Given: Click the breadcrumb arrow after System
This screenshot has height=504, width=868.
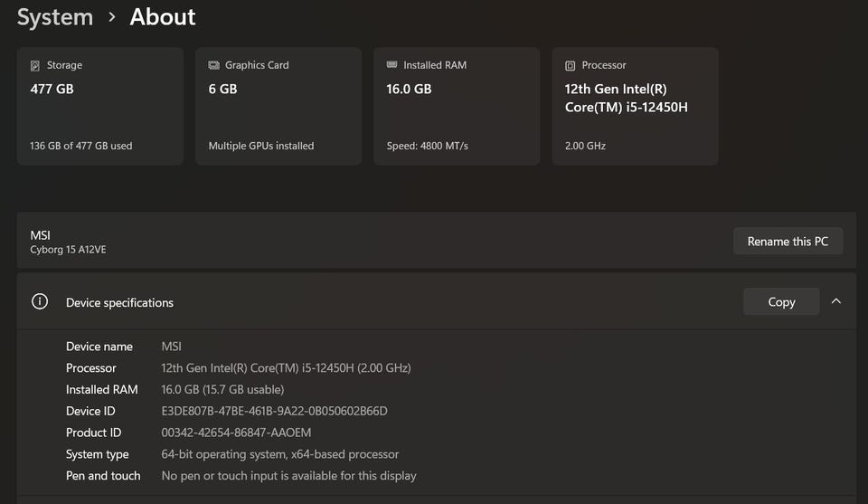Looking at the screenshot, I should tap(111, 17).
